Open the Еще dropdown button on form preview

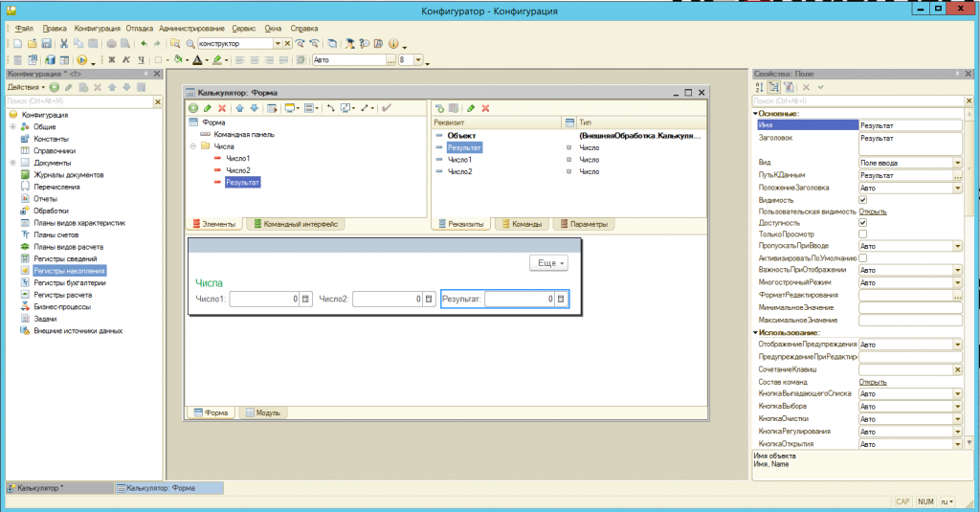(547, 262)
